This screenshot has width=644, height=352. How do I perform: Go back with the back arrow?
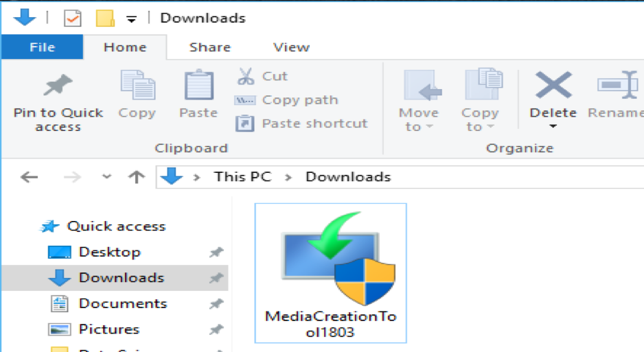[29, 177]
